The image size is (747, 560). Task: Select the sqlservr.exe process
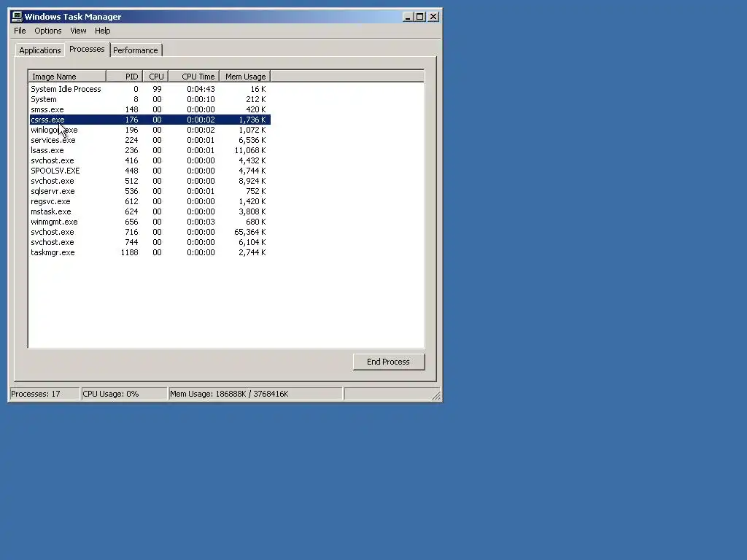(150, 192)
